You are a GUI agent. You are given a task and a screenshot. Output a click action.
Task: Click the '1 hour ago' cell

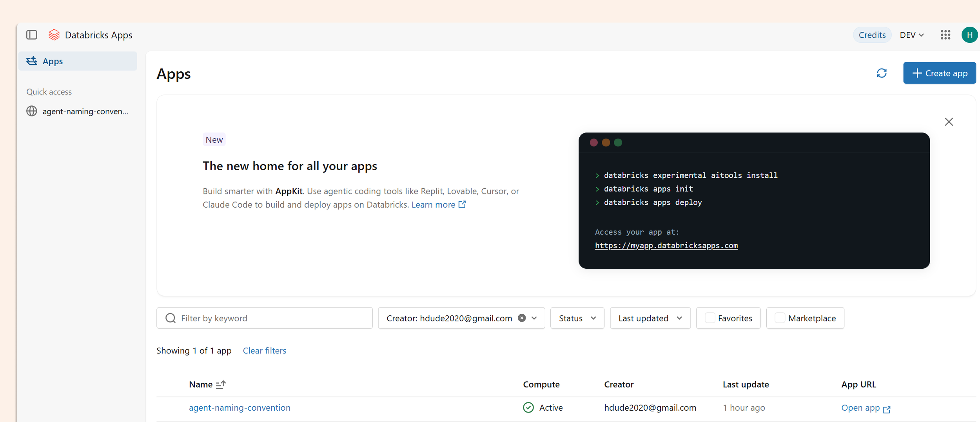[x=744, y=408]
